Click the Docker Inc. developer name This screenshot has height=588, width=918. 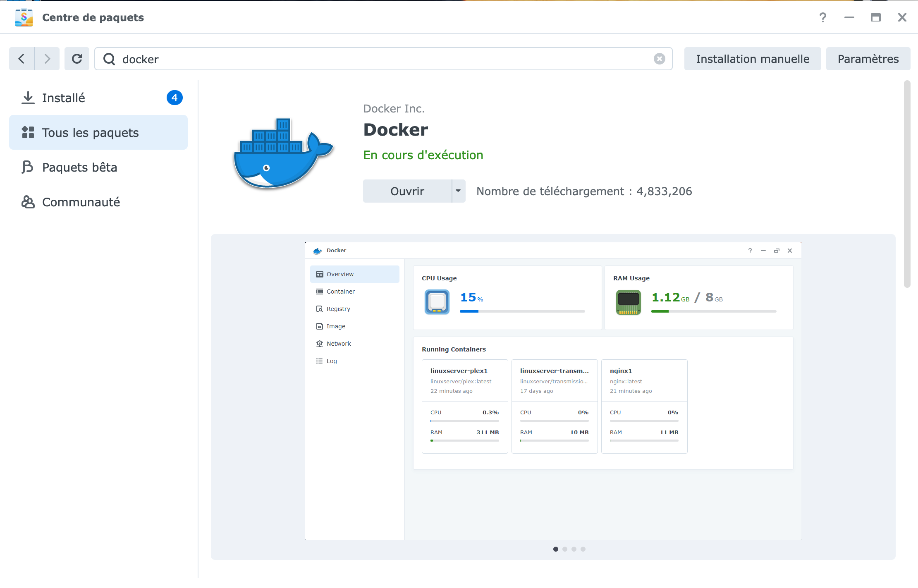click(x=394, y=108)
